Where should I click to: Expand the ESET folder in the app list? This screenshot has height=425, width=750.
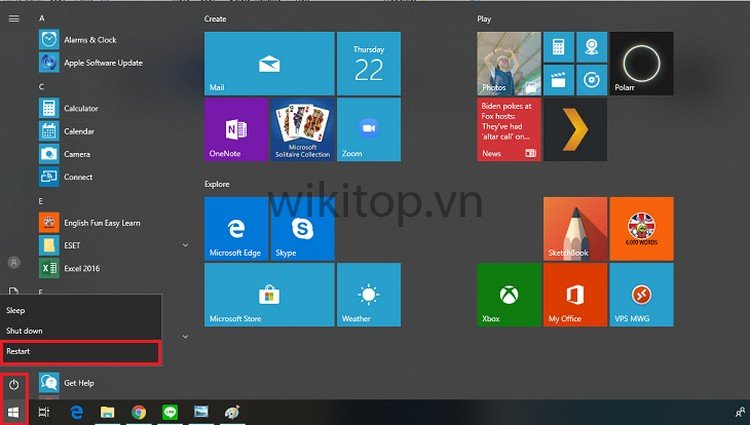tap(185, 245)
